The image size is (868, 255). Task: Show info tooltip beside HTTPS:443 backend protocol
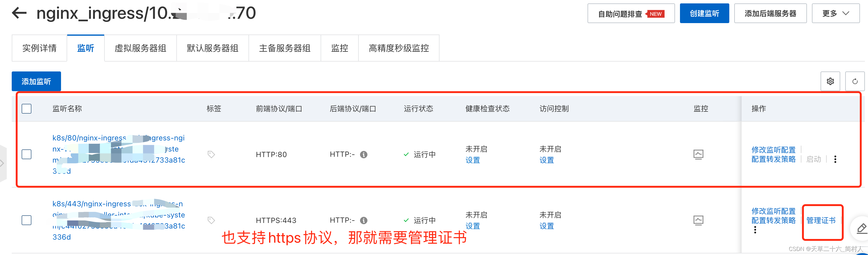coord(364,220)
